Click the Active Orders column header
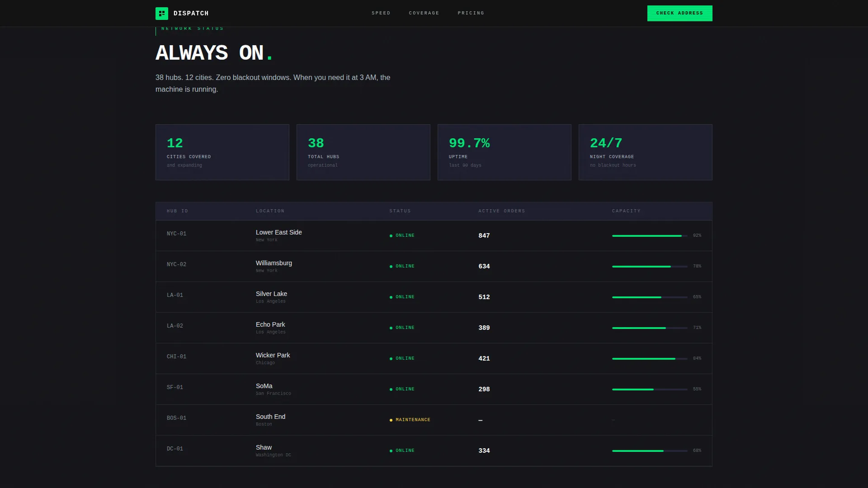 click(502, 211)
